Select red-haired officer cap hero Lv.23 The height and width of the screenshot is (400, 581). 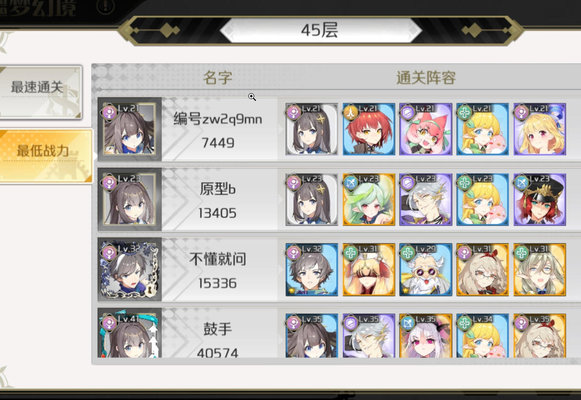[x=540, y=199]
